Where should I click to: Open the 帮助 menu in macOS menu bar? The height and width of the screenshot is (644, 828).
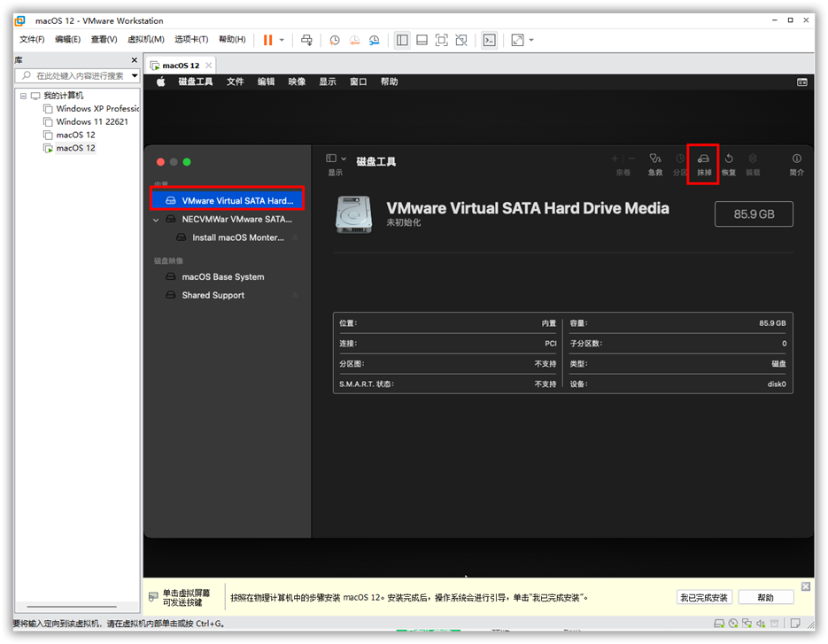pos(389,81)
